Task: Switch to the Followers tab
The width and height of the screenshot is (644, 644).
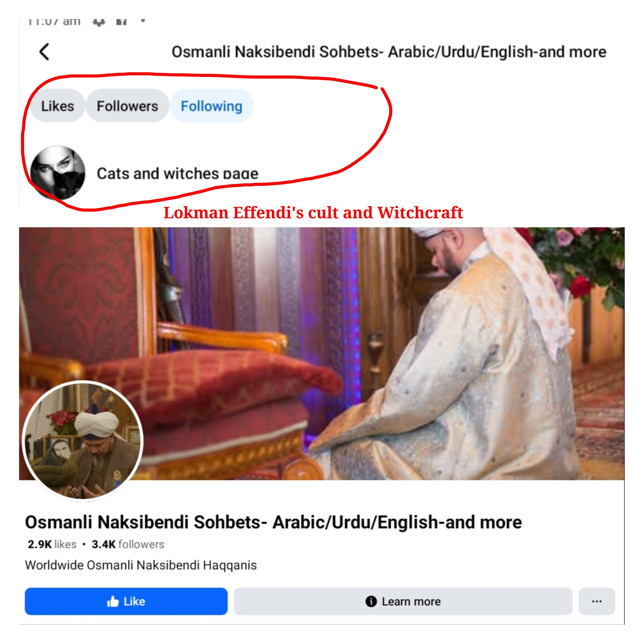Action: coord(127,106)
